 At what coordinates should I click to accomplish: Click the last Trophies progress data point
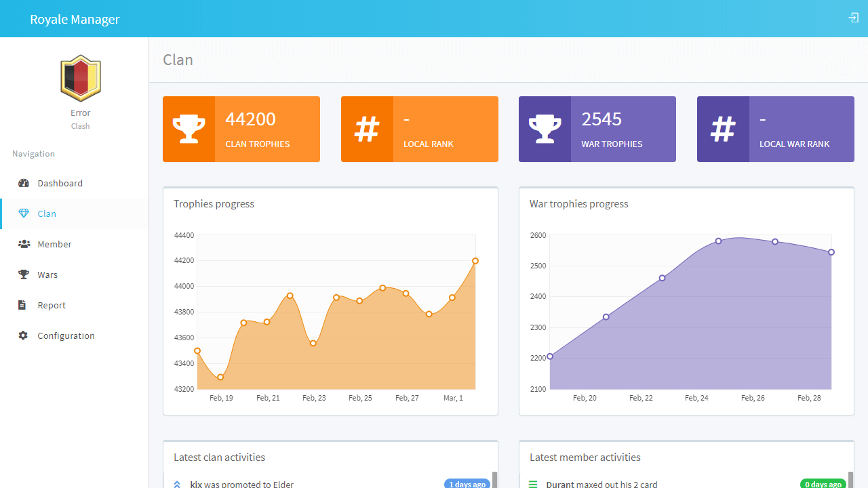pyautogui.click(x=475, y=261)
